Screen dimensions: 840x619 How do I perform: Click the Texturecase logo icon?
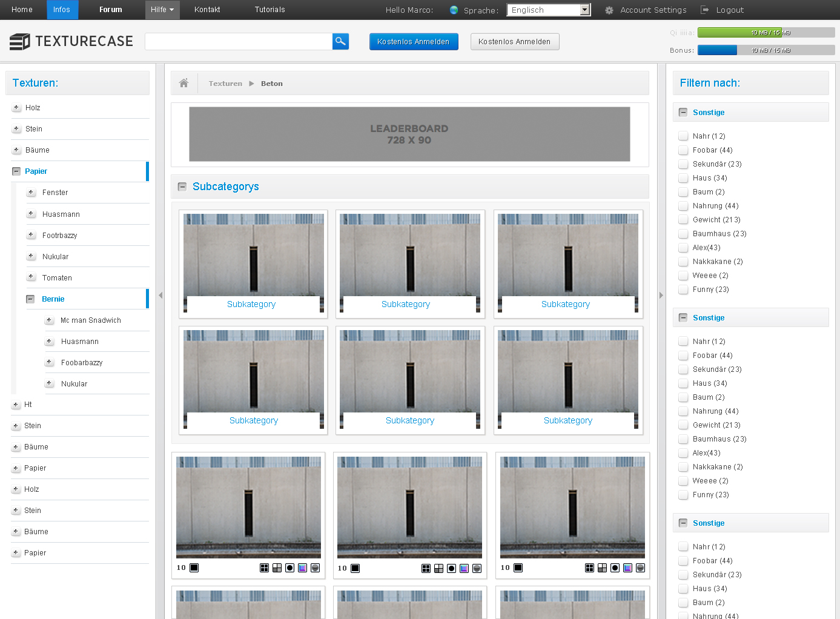click(20, 41)
